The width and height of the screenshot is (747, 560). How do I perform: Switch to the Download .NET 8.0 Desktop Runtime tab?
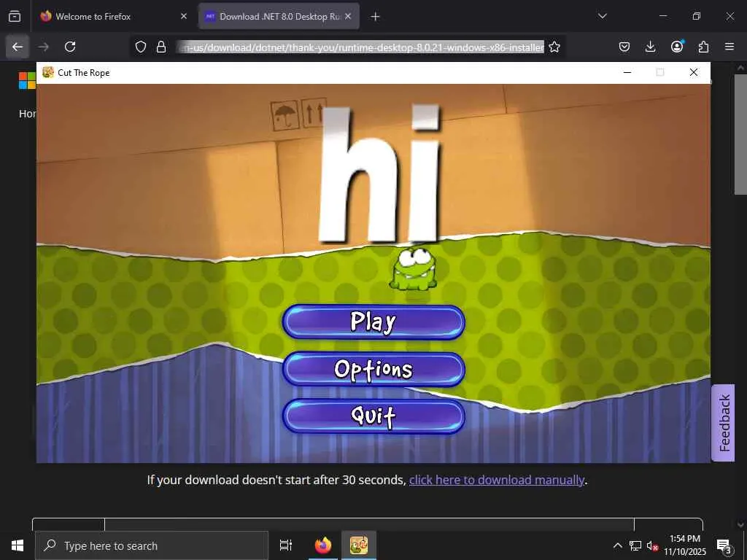(x=279, y=17)
